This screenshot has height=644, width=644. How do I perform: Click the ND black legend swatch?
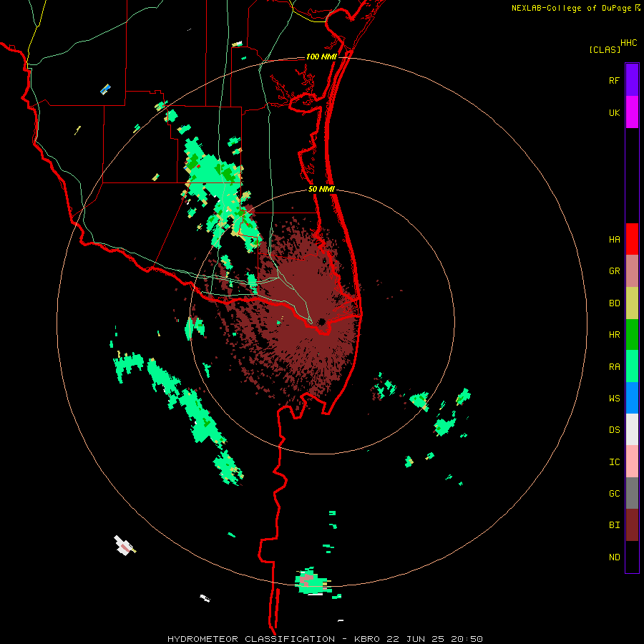632,557
